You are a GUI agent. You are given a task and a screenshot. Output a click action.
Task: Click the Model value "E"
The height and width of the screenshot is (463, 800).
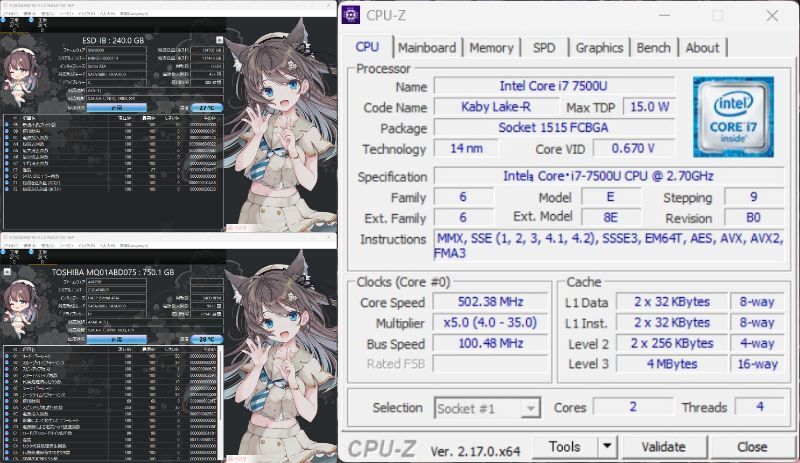pyautogui.click(x=610, y=197)
